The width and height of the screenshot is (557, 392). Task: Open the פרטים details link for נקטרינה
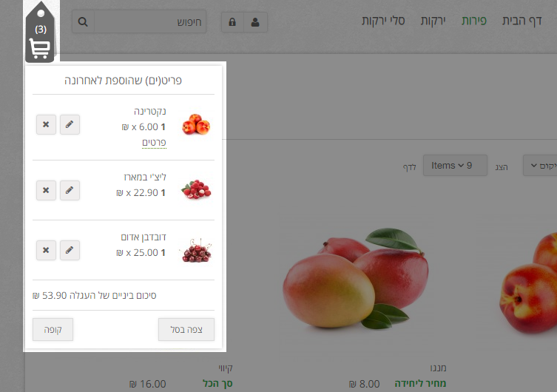pyautogui.click(x=154, y=143)
